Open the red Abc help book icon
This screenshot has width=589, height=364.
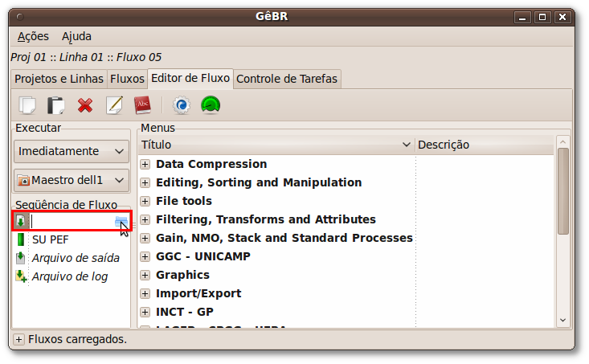(x=143, y=105)
